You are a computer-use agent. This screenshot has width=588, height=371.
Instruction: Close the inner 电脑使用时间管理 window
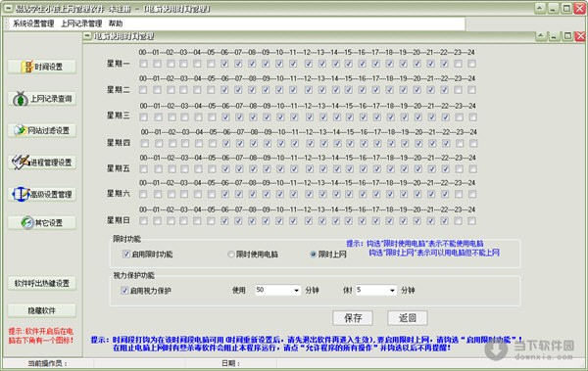[580, 36]
